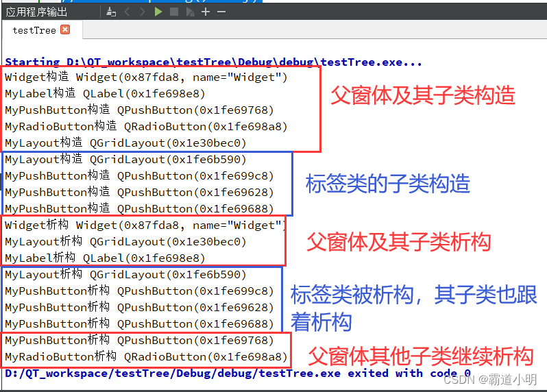Click the Starting testTree.exe output line

pos(213,62)
